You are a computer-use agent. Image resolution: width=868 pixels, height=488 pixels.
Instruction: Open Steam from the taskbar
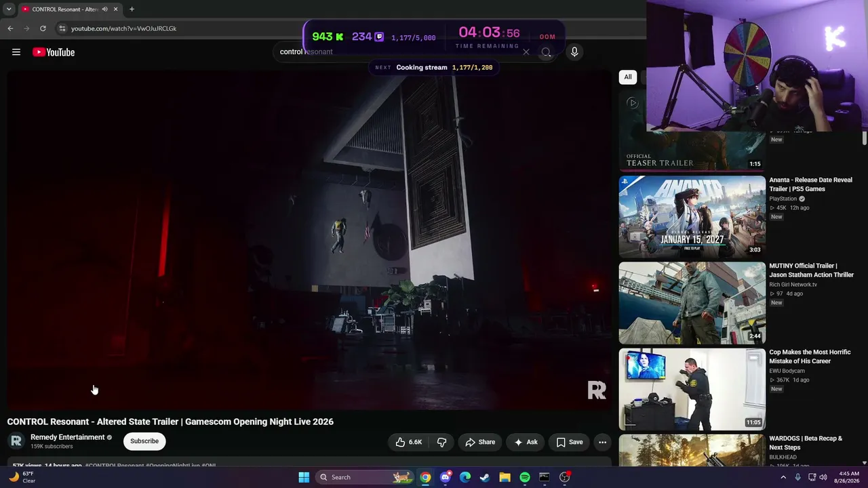[x=485, y=477]
